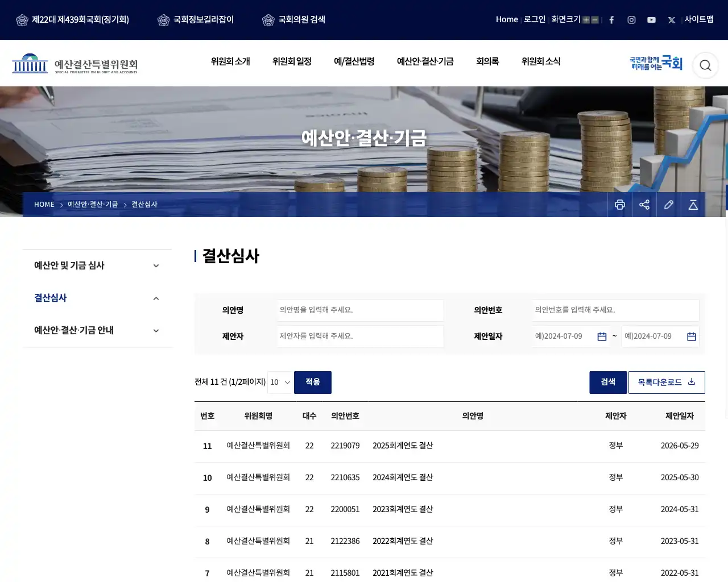This screenshot has width=728, height=582.
Task: Click the 로그인 link
Action: coord(535,19)
